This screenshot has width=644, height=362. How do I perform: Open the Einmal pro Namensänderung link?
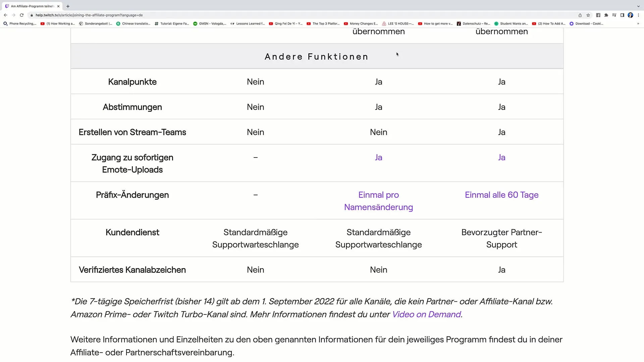378,201
